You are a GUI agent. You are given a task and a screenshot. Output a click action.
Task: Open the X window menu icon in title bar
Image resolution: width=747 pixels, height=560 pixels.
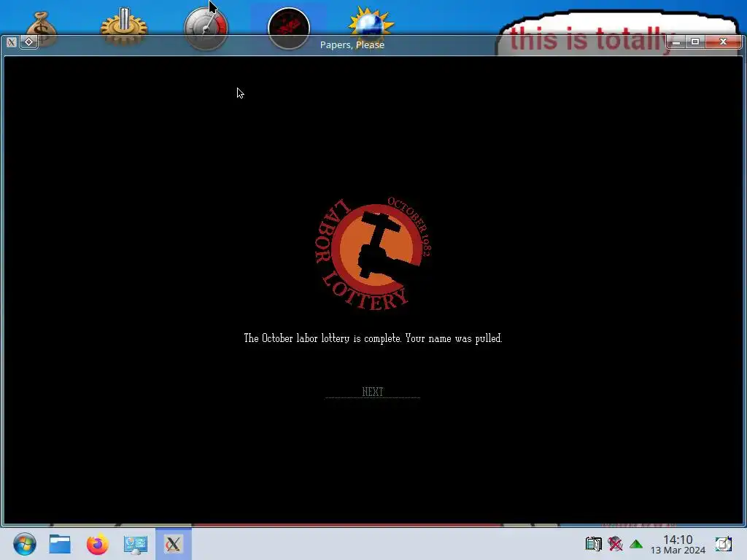[x=12, y=42]
